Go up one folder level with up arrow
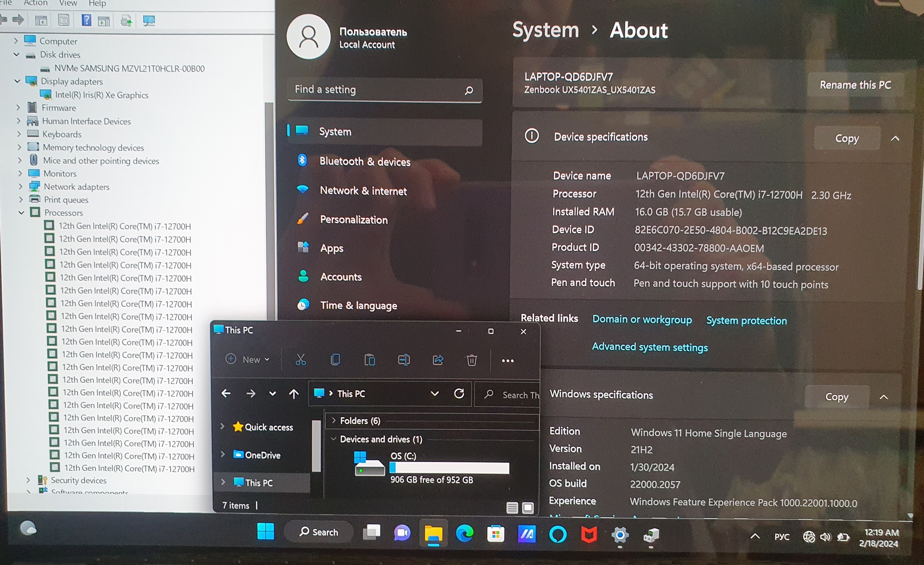This screenshot has width=924, height=565. pyautogui.click(x=294, y=394)
